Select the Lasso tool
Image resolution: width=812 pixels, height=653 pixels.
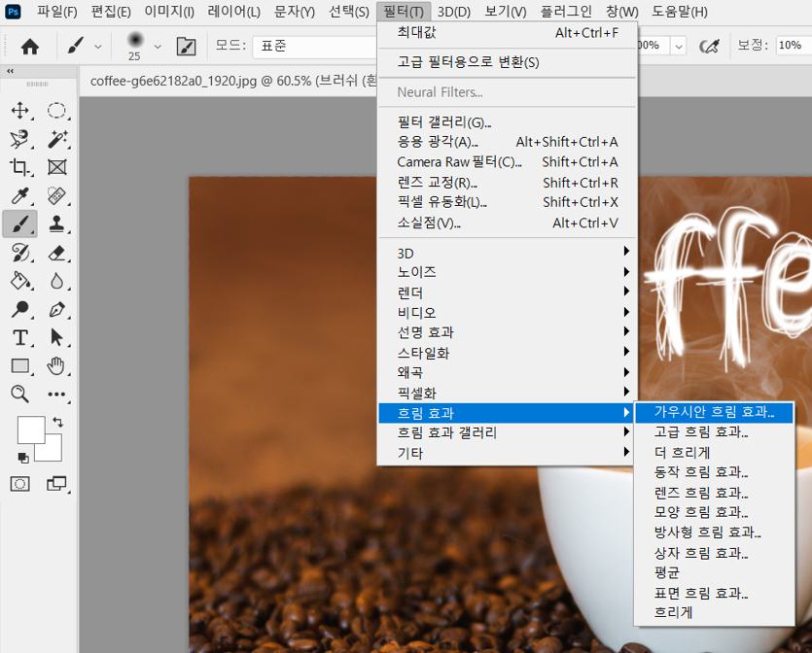[x=20, y=139]
